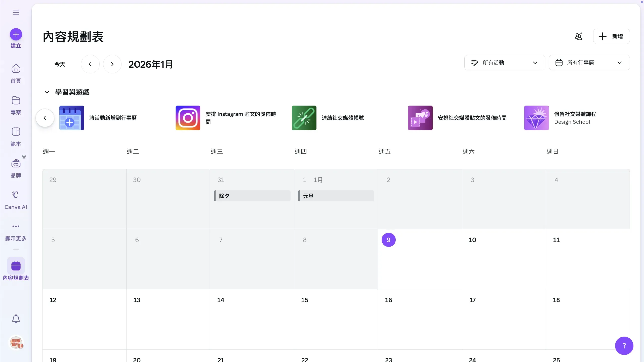644x362 pixels.
Task: Select 內容規劃表 in the sidebar
Action: click(16, 266)
